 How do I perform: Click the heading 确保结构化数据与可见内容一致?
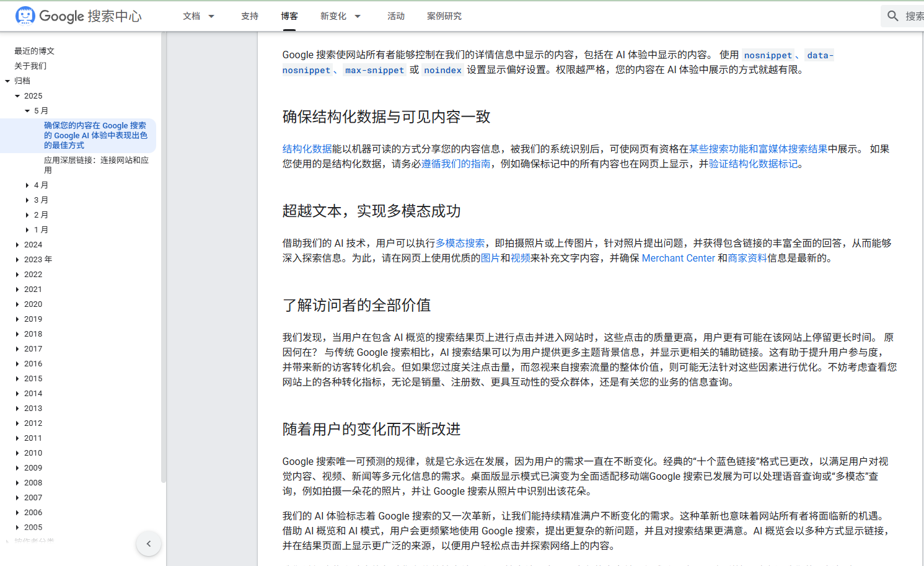(x=387, y=117)
